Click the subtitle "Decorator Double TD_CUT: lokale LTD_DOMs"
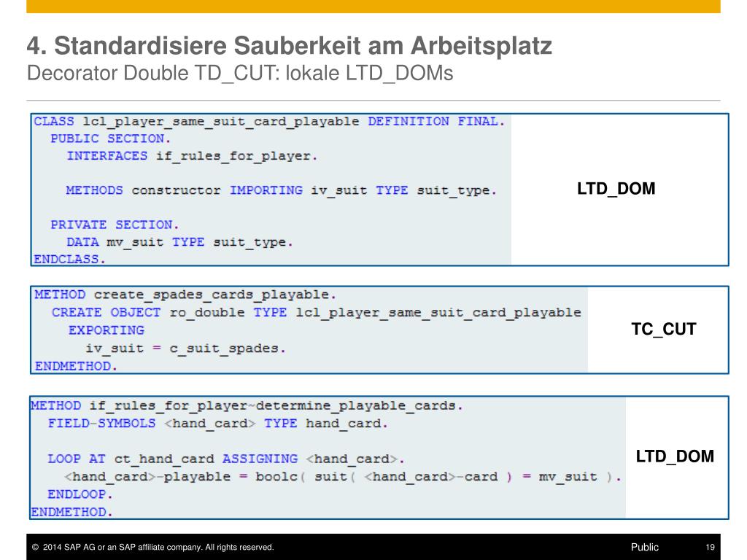The image size is (747, 560). point(239,73)
